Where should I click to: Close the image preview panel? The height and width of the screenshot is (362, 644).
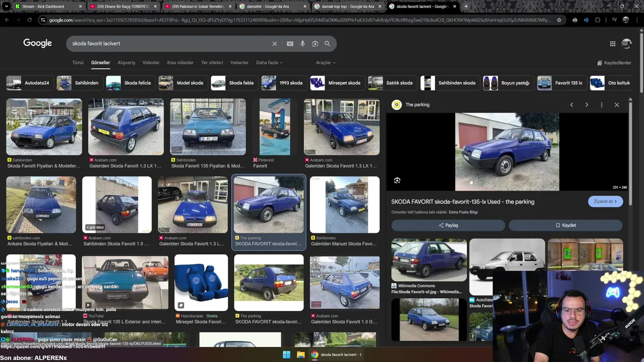tap(617, 105)
